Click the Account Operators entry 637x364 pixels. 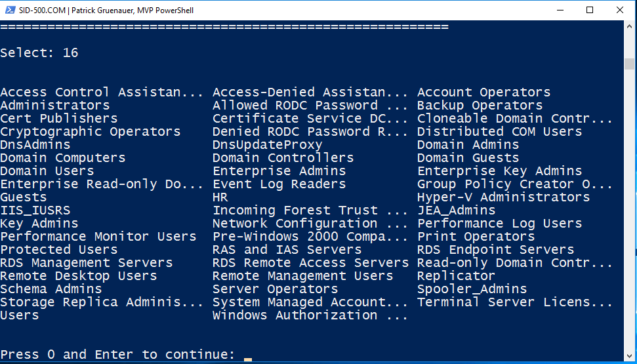click(483, 92)
